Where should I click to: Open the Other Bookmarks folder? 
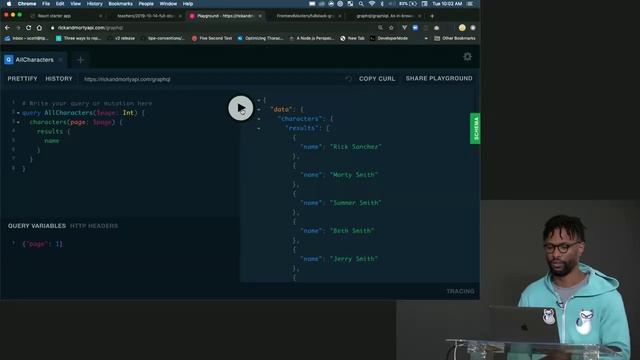455,38
